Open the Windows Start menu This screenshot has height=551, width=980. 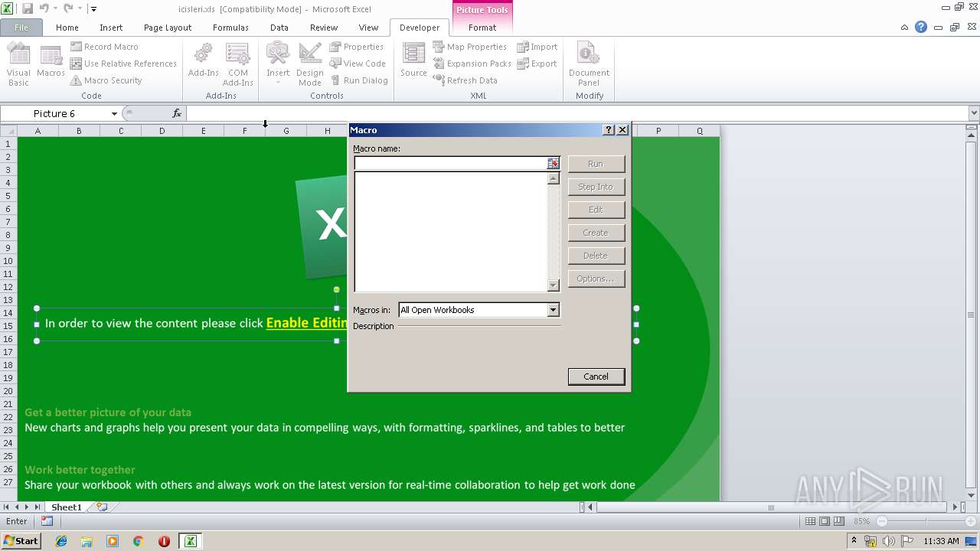(21, 541)
